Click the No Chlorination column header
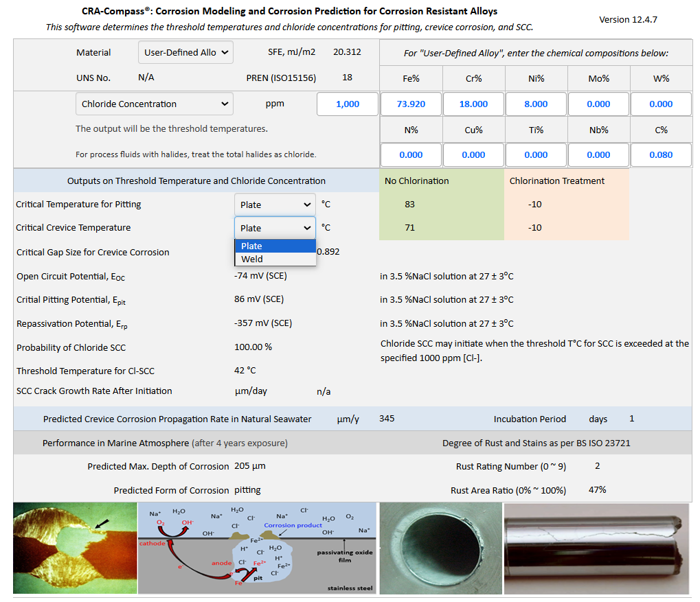Viewport: 700px width, 602px height. 416,181
